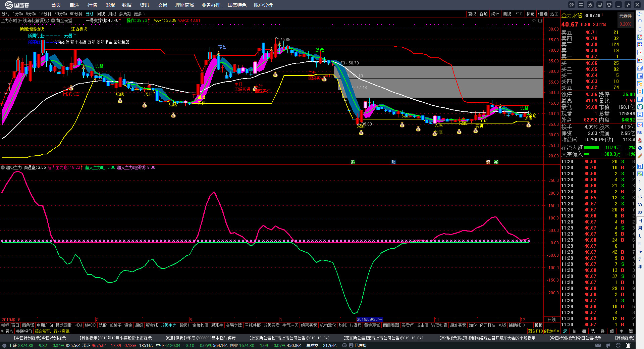The width and height of the screenshot is (644, 349).
Task: Select the 筹 chip distribution tab
Action: (631, 331)
